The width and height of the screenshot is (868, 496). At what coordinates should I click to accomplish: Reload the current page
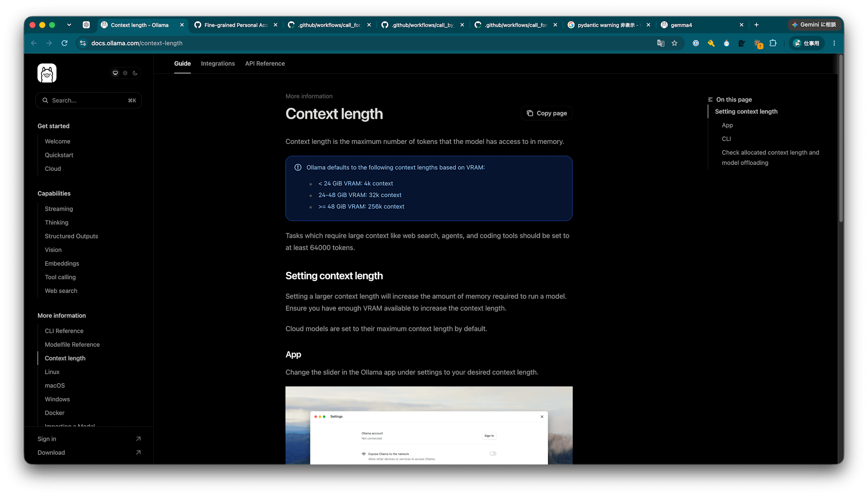click(x=65, y=43)
